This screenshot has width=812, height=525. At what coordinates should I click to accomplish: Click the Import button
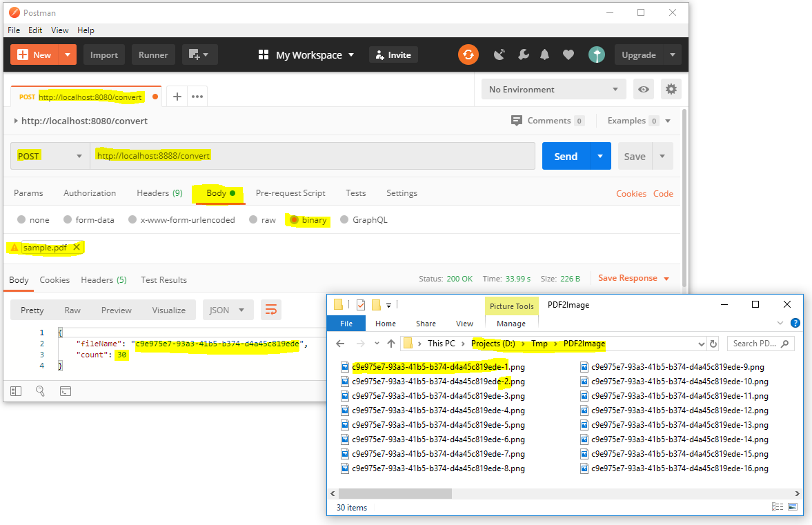(x=104, y=55)
